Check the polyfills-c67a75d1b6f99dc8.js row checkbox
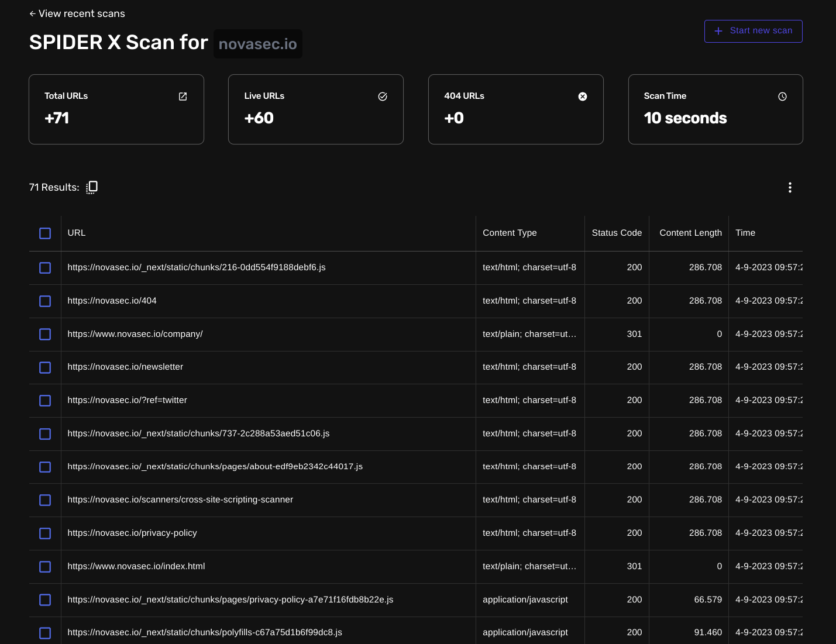836x644 pixels. [x=45, y=633]
